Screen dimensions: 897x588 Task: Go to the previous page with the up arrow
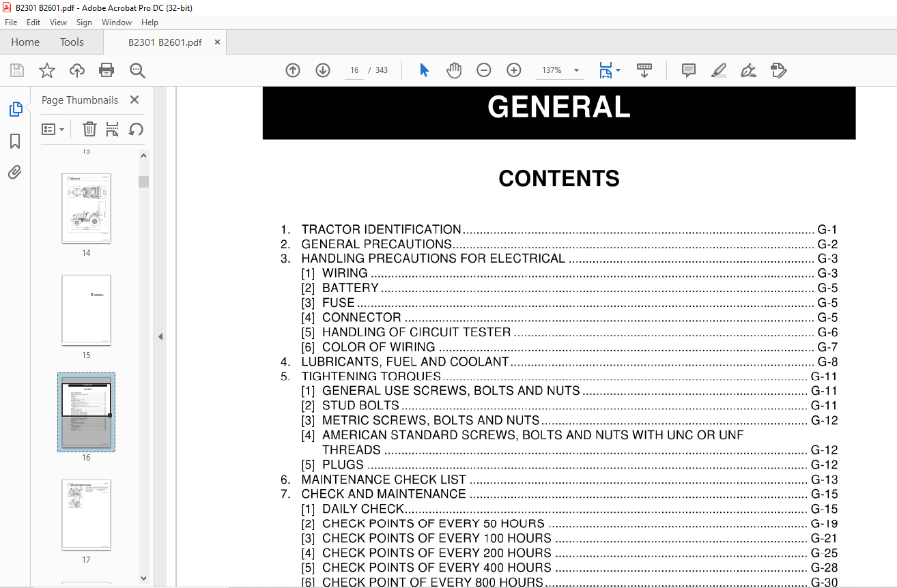pyautogui.click(x=293, y=70)
